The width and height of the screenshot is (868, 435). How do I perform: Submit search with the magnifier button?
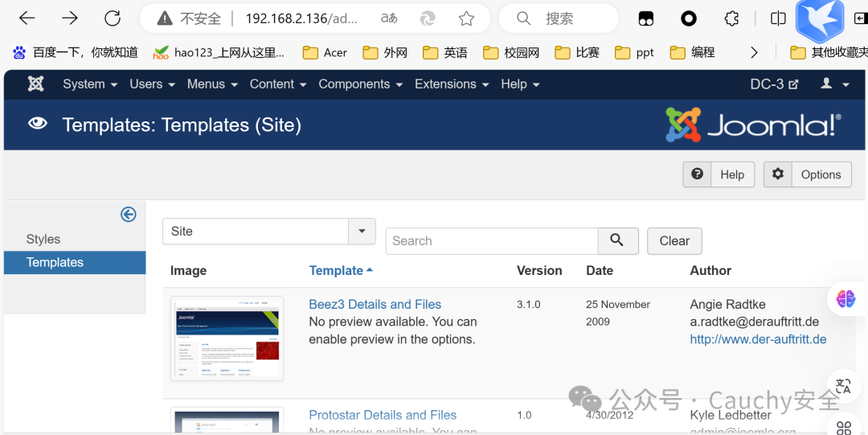coord(618,240)
